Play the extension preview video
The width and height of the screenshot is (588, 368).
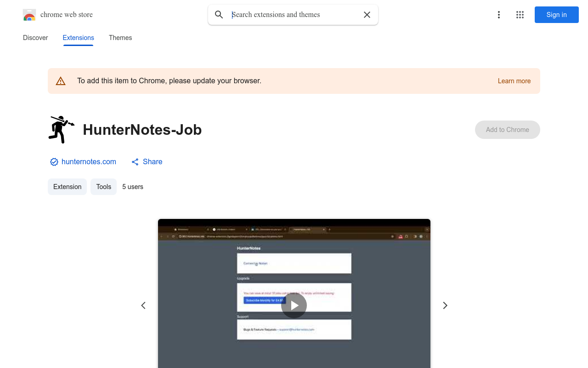[x=294, y=305]
